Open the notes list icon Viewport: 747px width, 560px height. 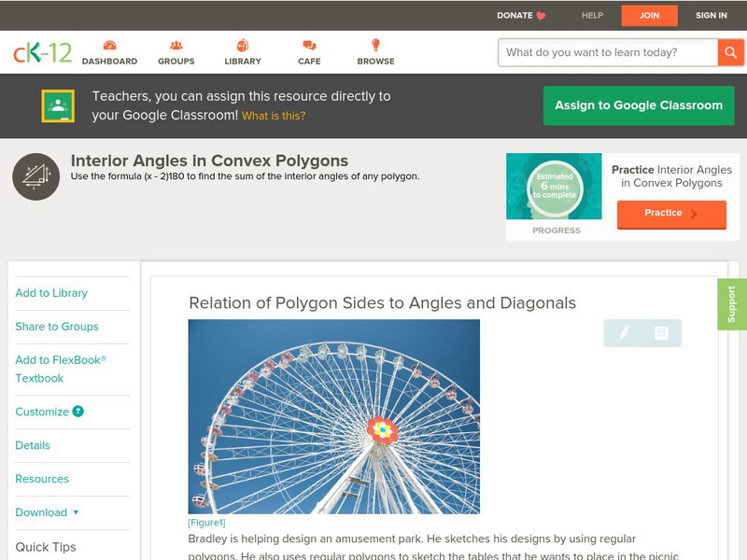661,333
